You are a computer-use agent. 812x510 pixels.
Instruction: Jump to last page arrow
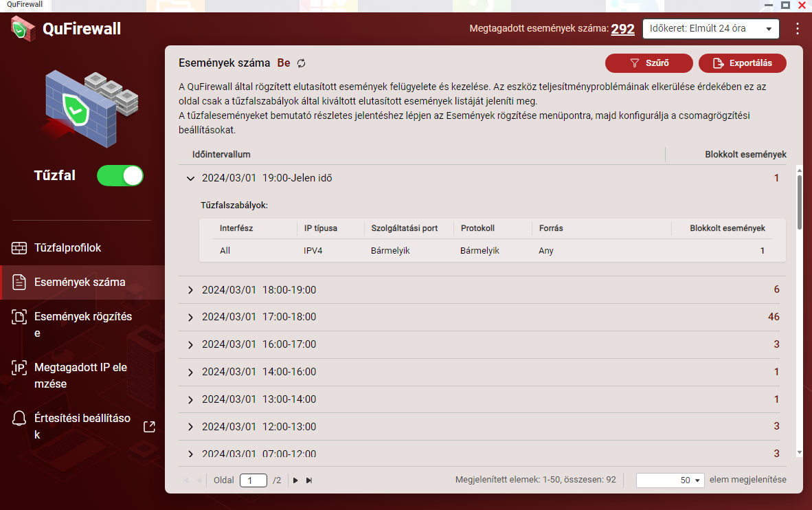click(309, 480)
